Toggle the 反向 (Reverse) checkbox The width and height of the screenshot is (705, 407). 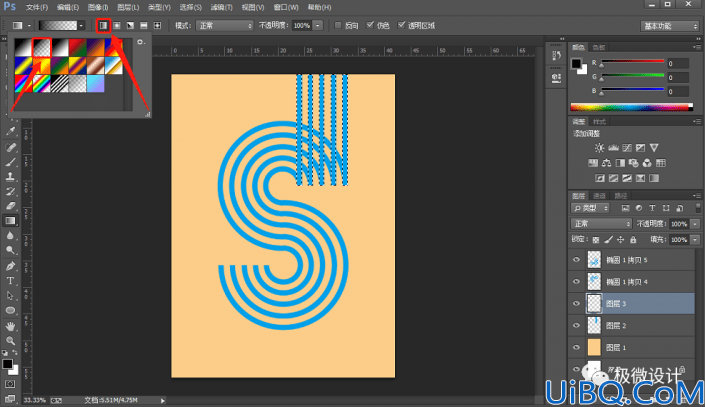click(x=338, y=26)
